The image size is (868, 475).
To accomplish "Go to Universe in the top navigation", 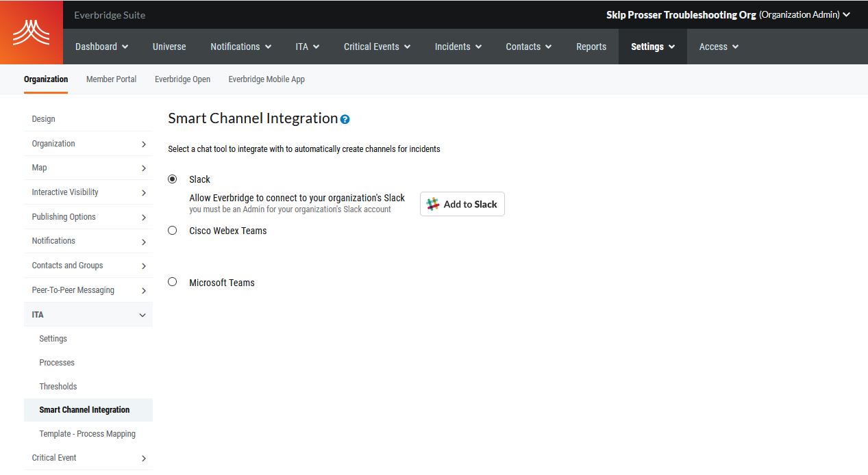I will click(169, 47).
